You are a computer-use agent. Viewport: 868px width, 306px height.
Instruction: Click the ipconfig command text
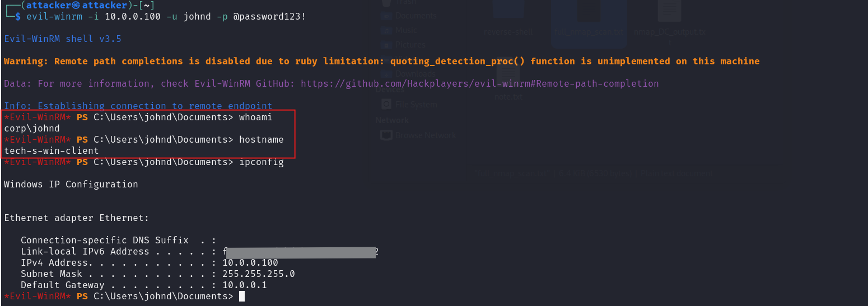coord(261,162)
